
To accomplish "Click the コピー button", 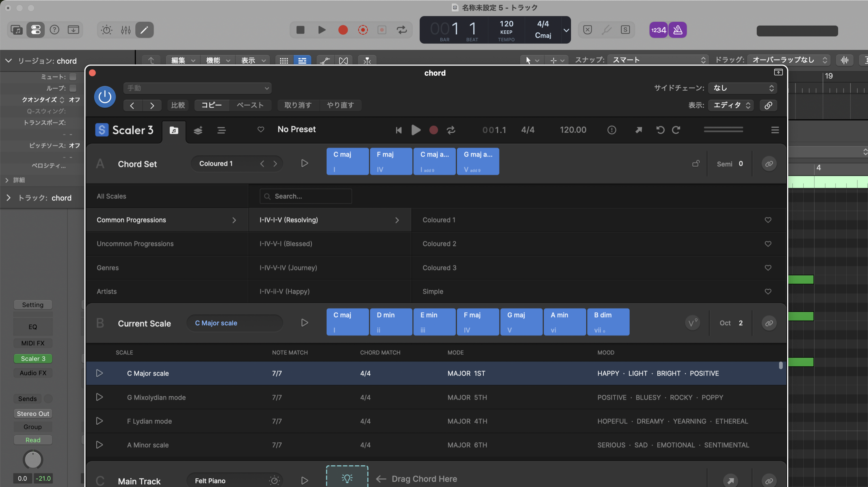I will [x=211, y=105].
